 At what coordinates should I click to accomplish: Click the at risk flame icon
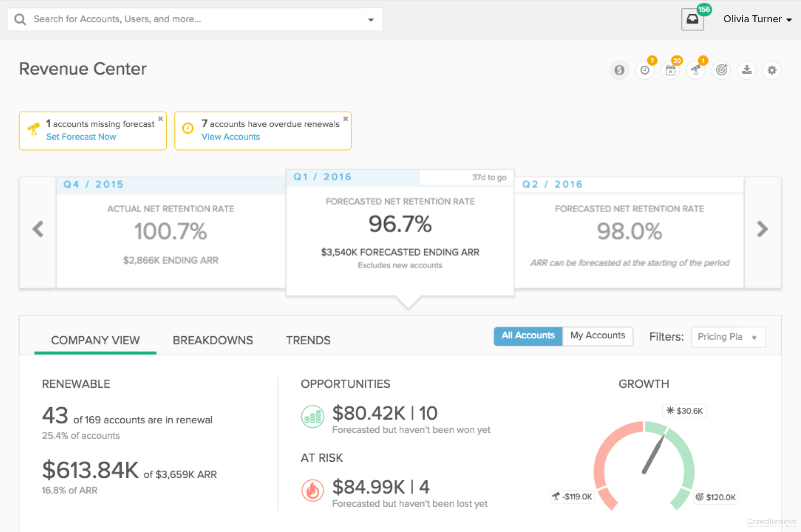[x=313, y=490]
